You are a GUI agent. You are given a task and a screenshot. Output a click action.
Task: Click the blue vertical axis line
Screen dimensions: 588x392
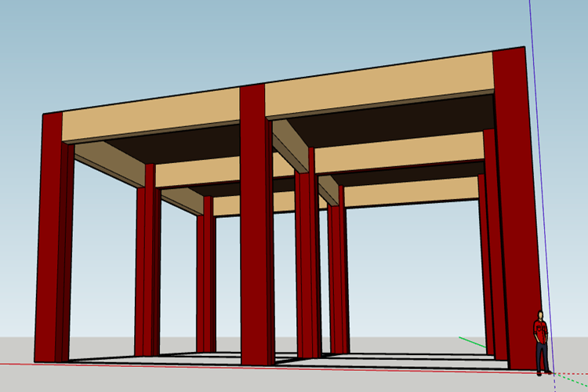pos(540,187)
